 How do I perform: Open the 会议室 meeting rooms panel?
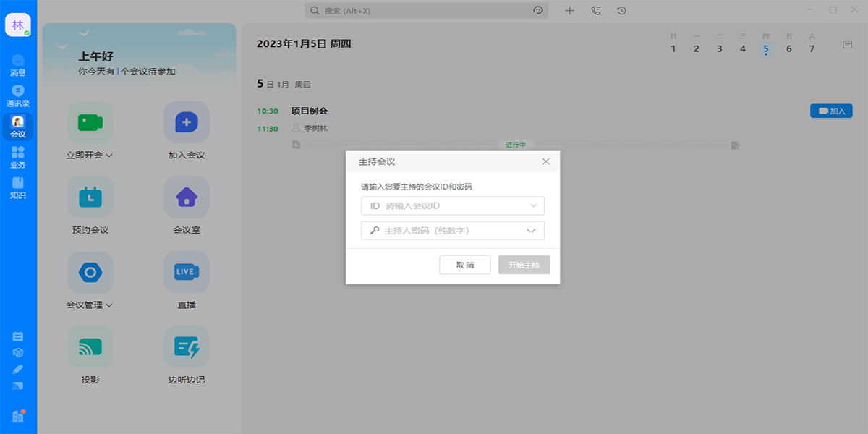point(187,206)
